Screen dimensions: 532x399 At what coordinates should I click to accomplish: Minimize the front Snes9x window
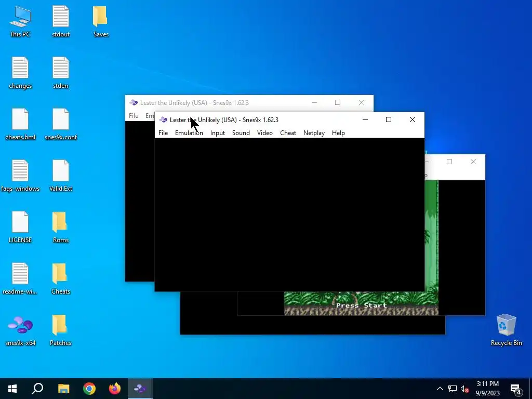pyautogui.click(x=365, y=119)
